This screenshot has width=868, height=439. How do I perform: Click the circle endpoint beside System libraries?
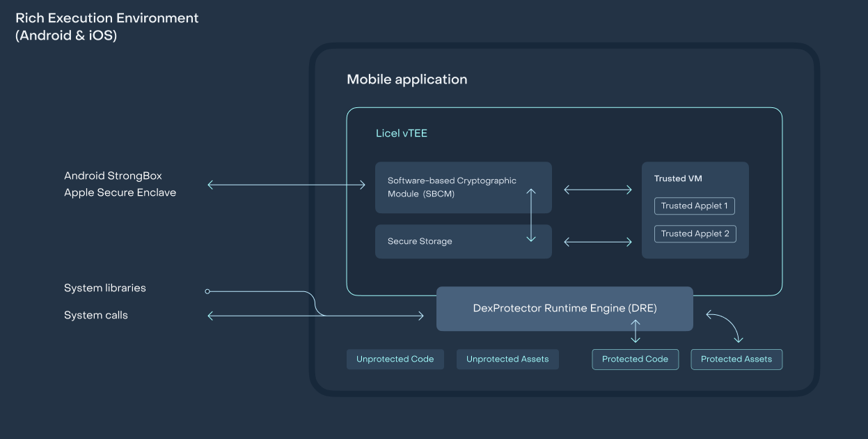[x=207, y=291]
